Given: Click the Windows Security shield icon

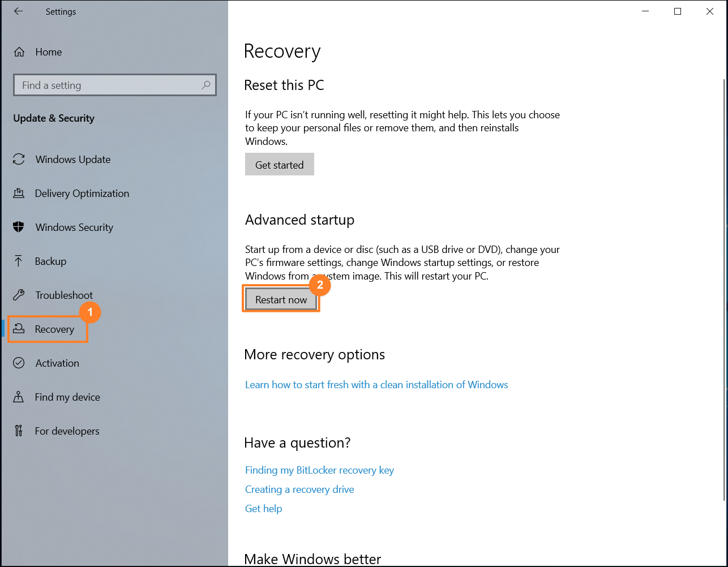Looking at the screenshot, I should [19, 227].
